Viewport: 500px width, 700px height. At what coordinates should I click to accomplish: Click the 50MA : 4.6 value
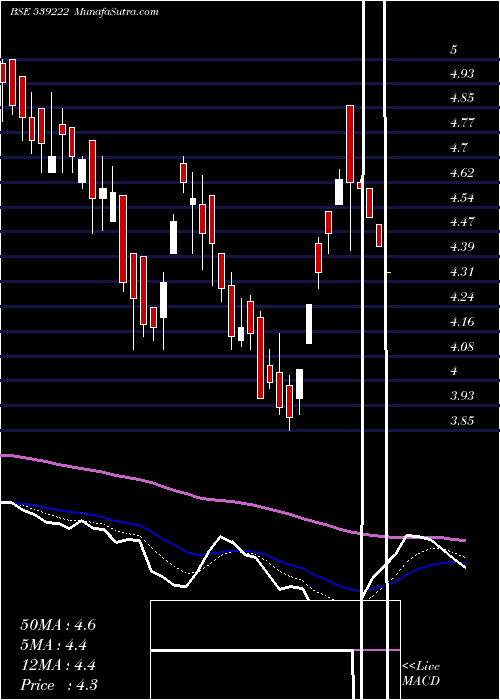pyautogui.click(x=58, y=625)
